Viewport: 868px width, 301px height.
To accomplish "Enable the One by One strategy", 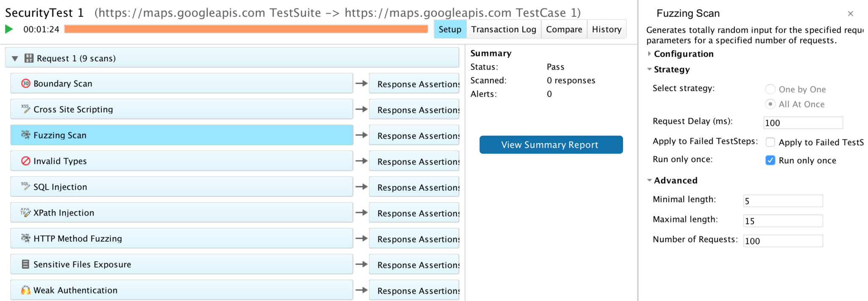I will coord(770,89).
